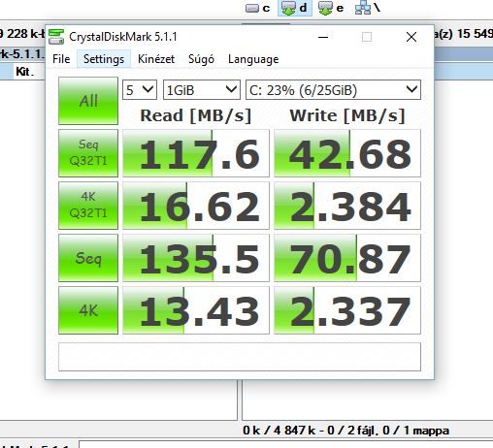Open the test count dropdown showing 5
The height and width of the screenshot is (448, 493).
coord(140,89)
